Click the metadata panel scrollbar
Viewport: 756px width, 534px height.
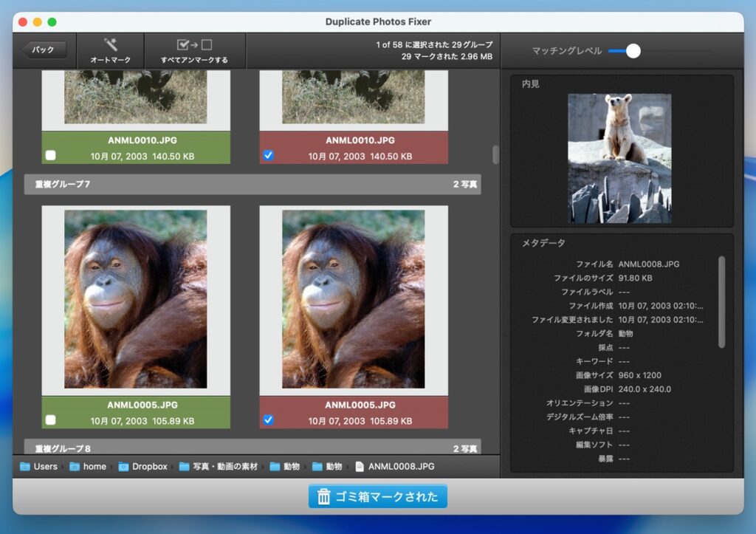point(721,301)
